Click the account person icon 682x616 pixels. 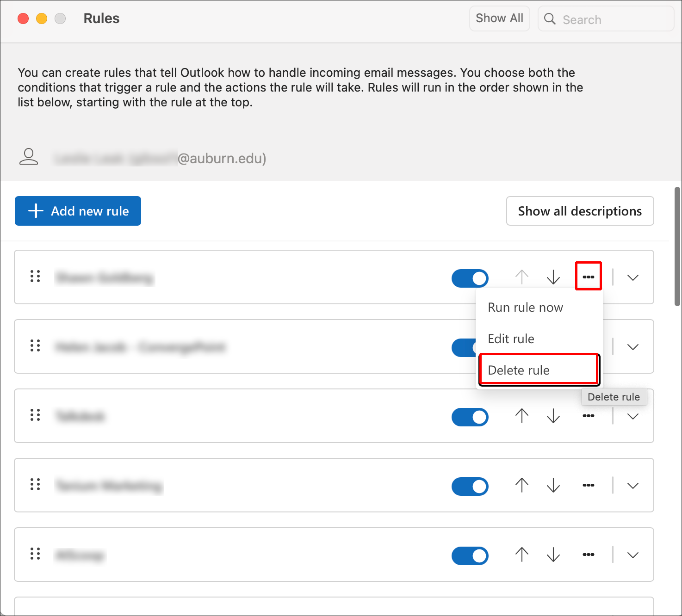(x=29, y=157)
